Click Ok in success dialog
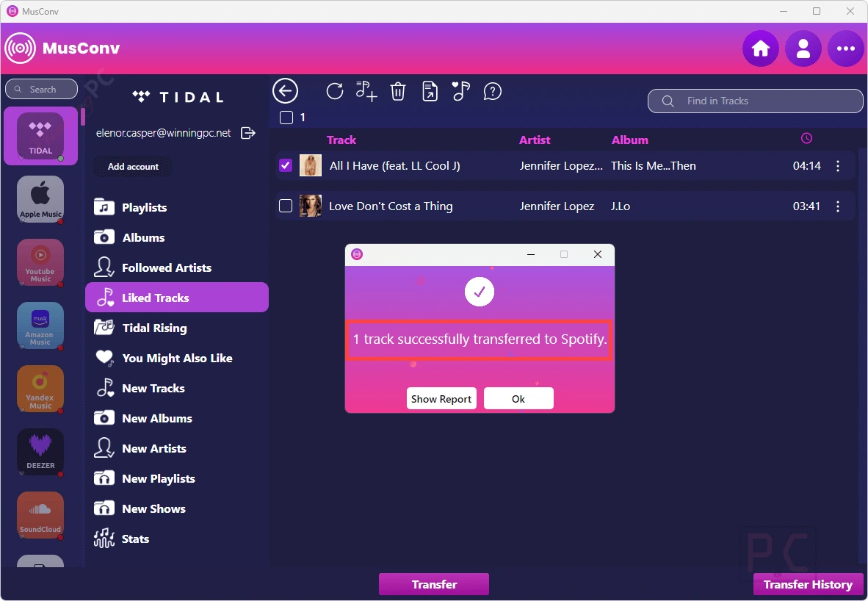This screenshot has width=868, height=601. (x=518, y=399)
